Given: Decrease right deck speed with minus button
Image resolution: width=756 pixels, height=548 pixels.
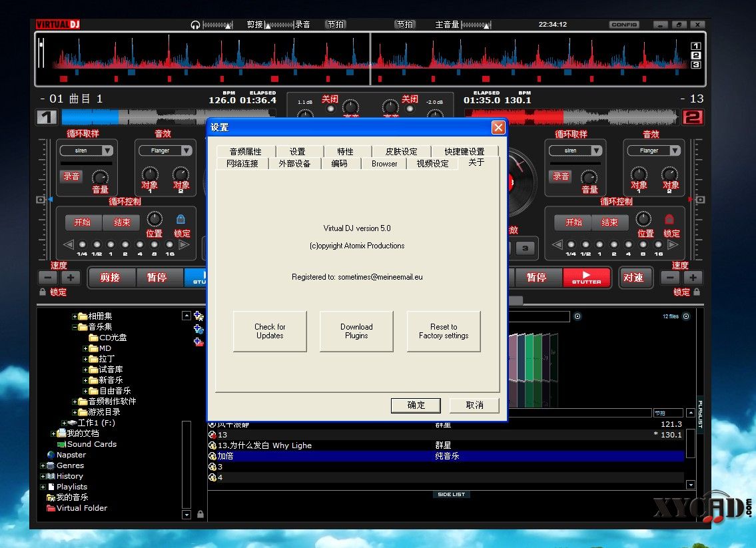Looking at the screenshot, I should pos(670,278).
